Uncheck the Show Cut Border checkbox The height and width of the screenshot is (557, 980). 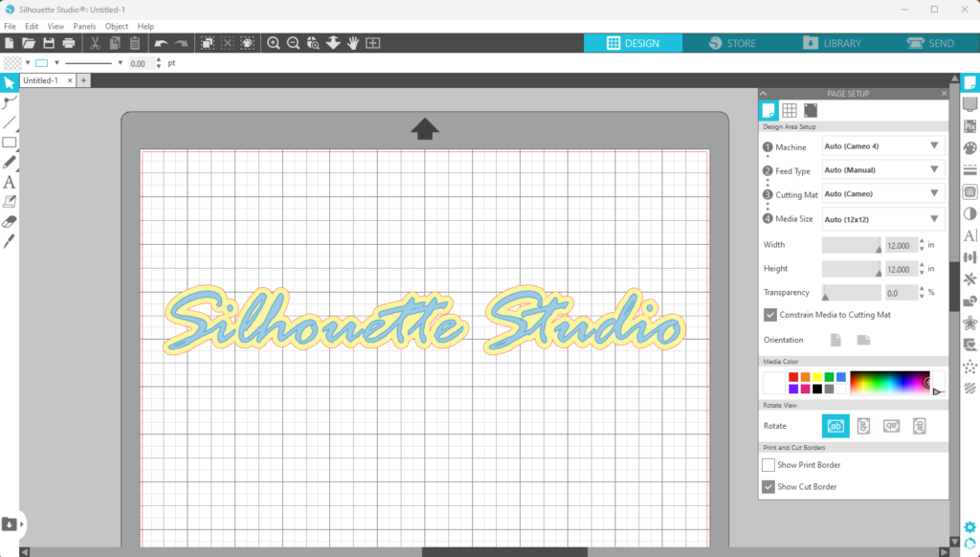(x=768, y=486)
